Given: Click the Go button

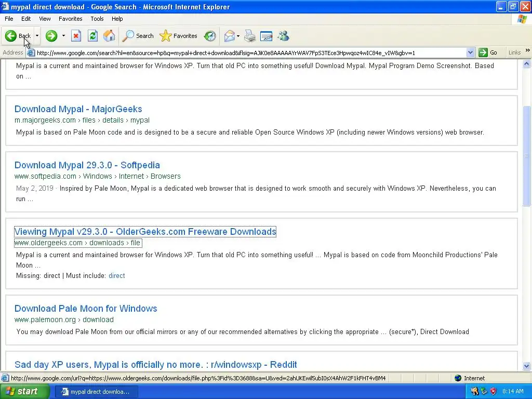Looking at the screenshot, I should (x=488, y=52).
